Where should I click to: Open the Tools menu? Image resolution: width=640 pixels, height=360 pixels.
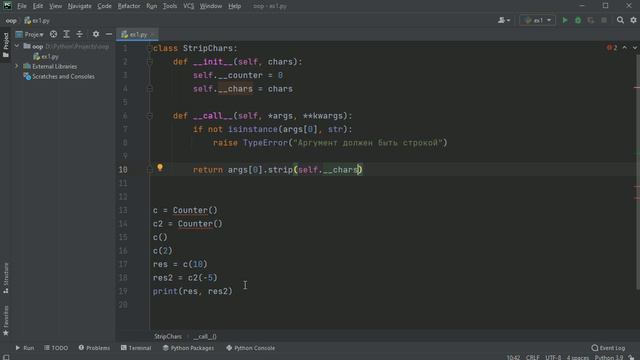[x=170, y=6]
